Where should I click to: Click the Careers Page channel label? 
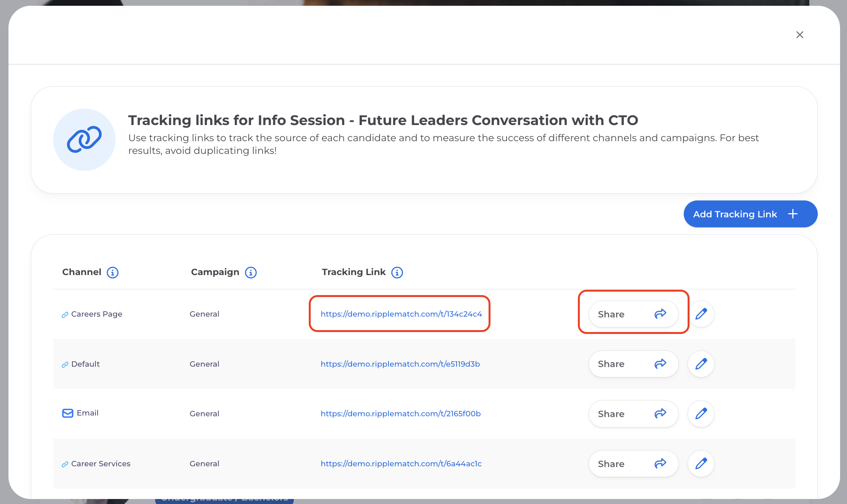pyautogui.click(x=97, y=314)
